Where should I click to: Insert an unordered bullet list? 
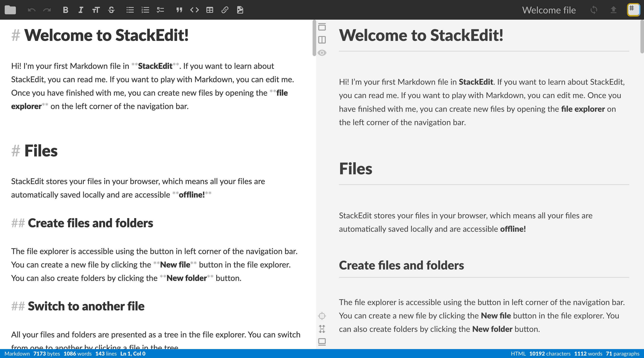130,10
